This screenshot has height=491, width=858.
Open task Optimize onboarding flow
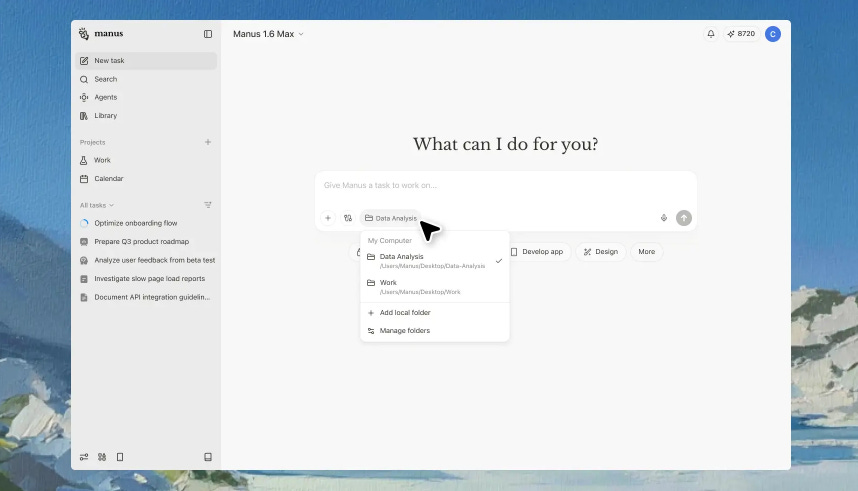146,223
